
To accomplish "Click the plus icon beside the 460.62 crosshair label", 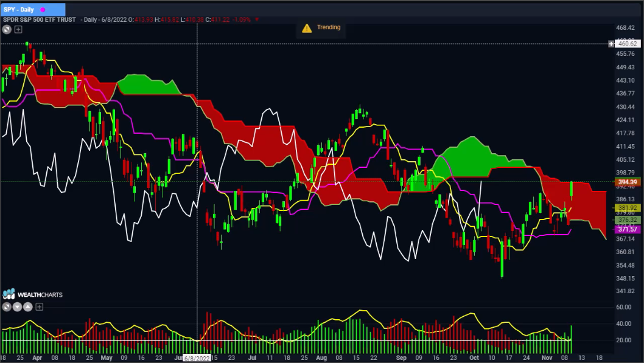I will 611,44.
